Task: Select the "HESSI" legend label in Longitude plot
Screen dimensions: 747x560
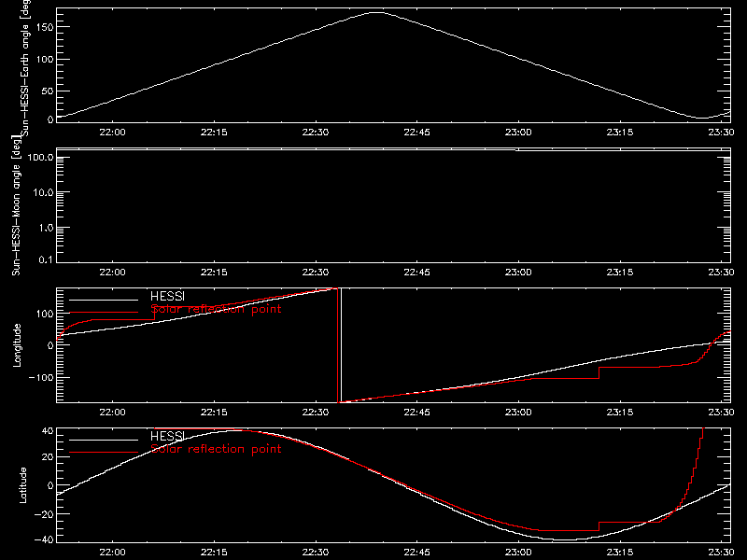Action: (167, 297)
